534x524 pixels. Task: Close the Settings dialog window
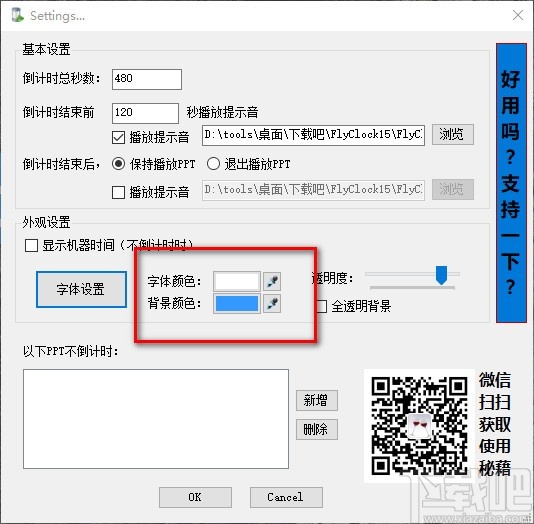(x=518, y=15)
